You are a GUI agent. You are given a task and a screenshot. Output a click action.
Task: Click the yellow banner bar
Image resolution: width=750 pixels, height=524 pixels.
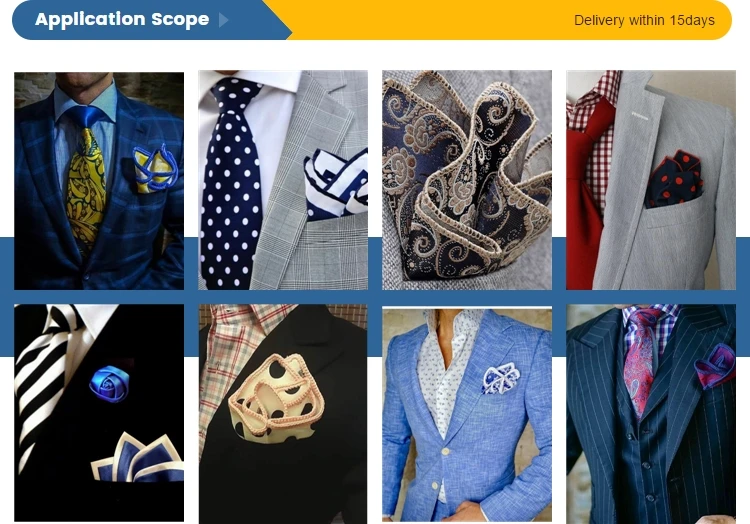click(x=509, y=20)
